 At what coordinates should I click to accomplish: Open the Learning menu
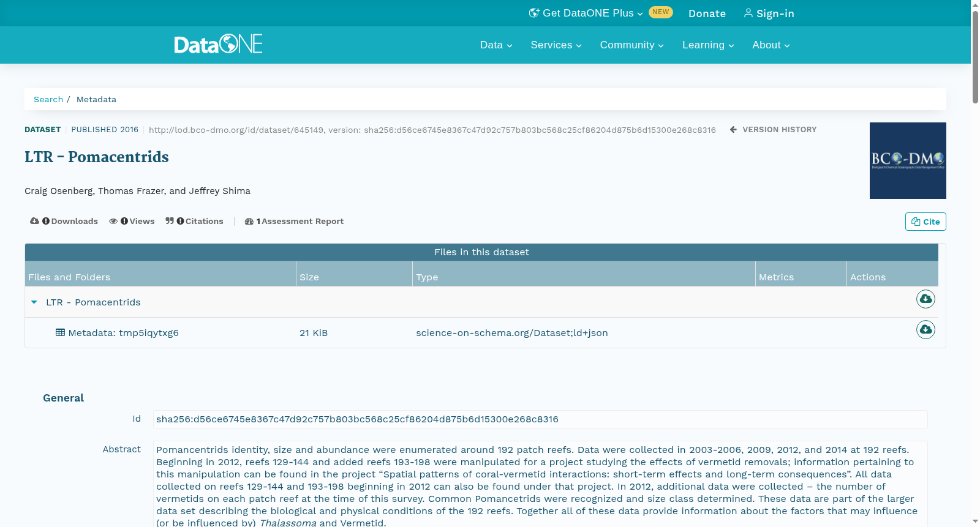pyautogui.click(x=708, y=45)
